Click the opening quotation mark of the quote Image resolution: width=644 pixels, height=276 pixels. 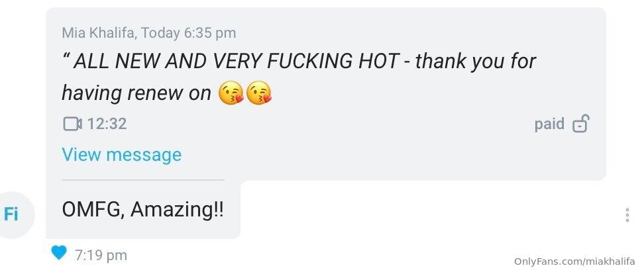(x=66, y=60)
